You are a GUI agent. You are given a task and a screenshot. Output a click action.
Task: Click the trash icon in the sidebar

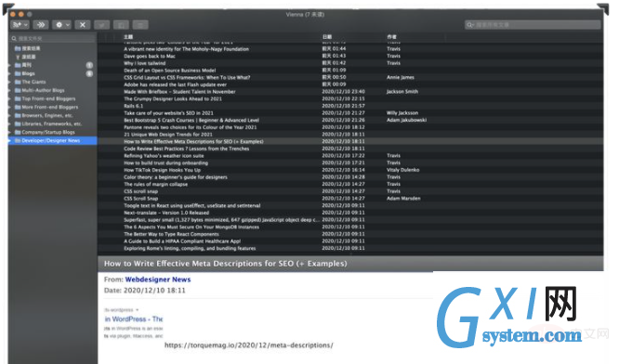click(x=18, y=57)
